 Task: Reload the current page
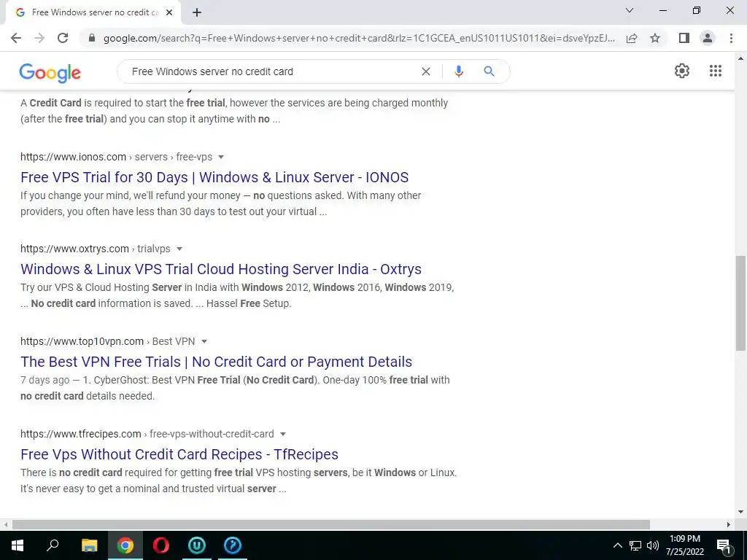(x=63, y=38)
